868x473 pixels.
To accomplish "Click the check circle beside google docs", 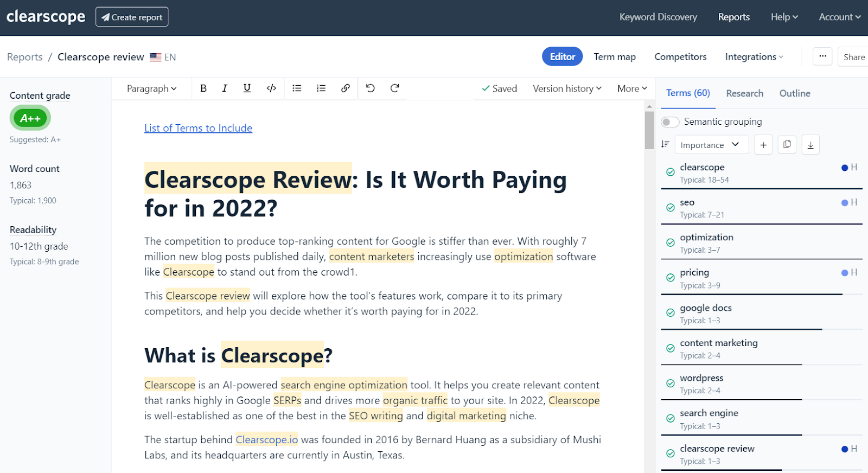I will click(671, 313).
